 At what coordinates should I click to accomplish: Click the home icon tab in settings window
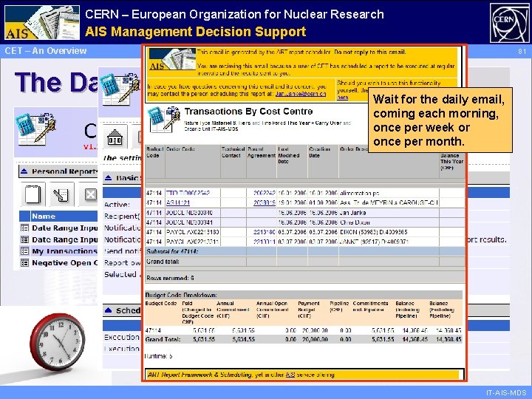115,137
